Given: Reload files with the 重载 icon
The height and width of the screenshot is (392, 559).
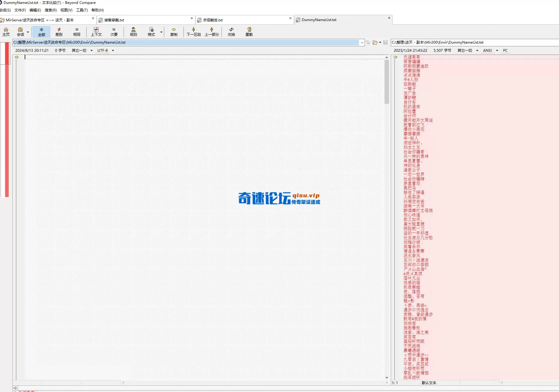Looking at the screenshot, I should (x=249, y=31).
